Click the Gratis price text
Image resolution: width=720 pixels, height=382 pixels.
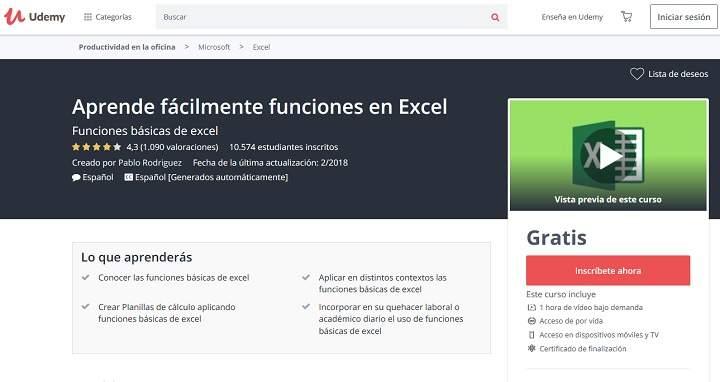pos(557,237)
